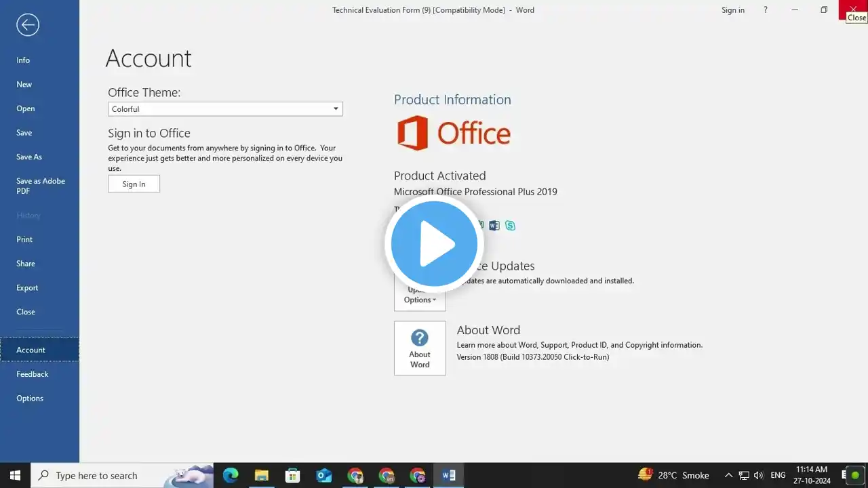Open Microsoft Store from taskbar
Image resolution: width=868 pixels, height=488 pixels.
293,475
